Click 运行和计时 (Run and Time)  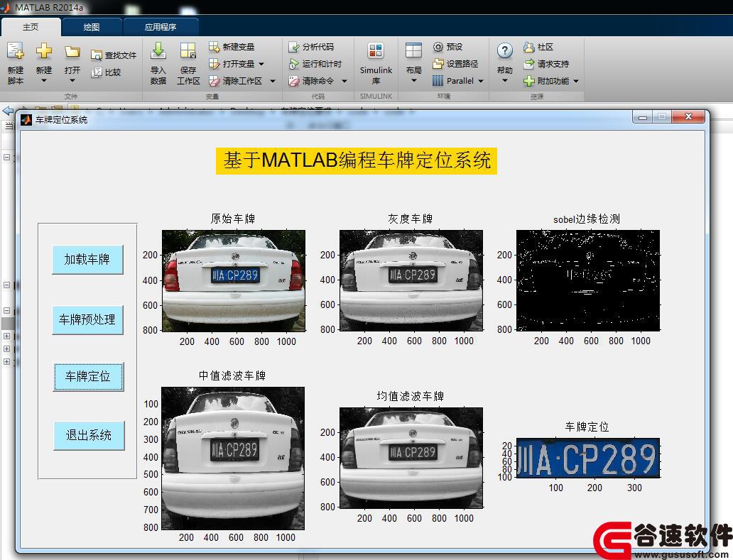tap(315, 63)
